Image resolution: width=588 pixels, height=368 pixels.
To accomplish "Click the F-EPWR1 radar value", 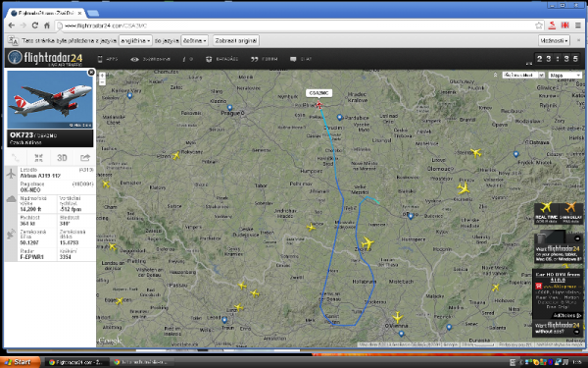I will (32, 257).
